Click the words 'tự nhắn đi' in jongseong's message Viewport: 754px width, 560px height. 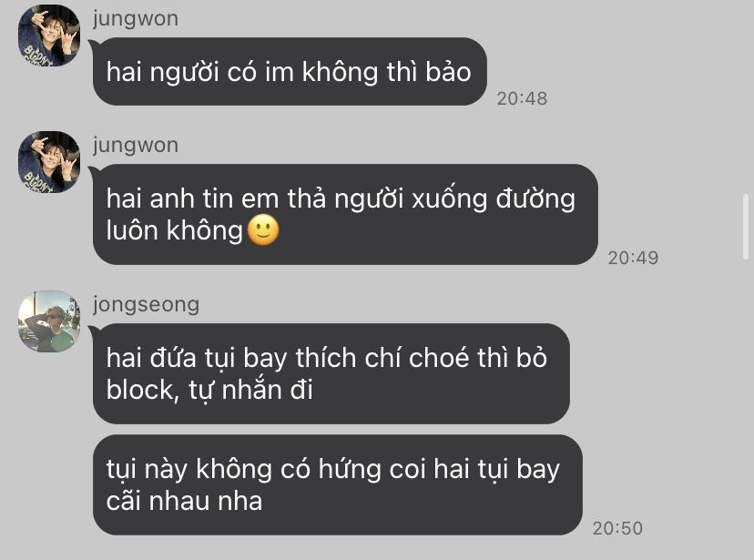pos(250,390)
